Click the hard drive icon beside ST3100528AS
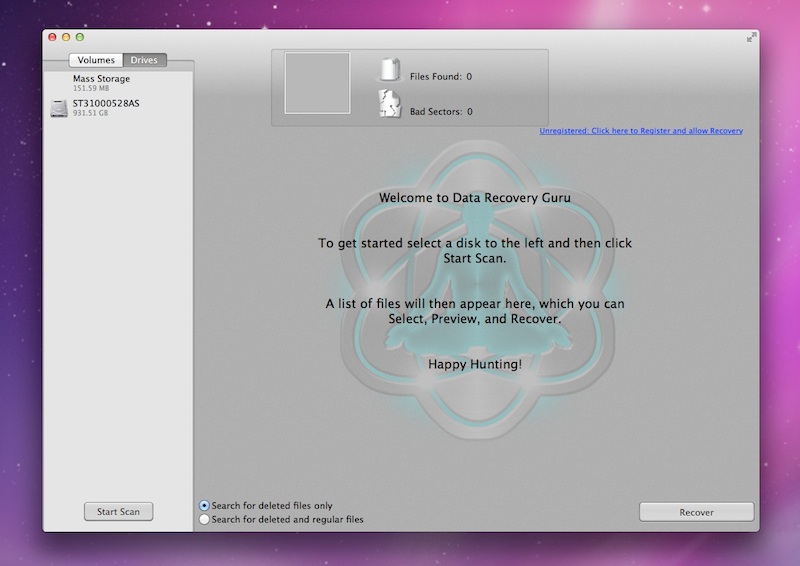This screenshot has width=800, height=566. coord(59,107)
